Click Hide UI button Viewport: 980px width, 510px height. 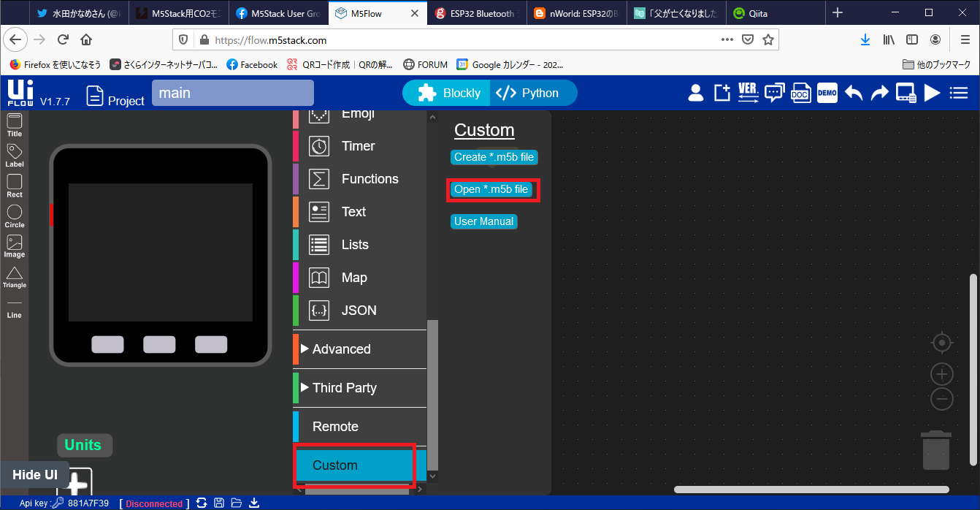coord(35,475)
